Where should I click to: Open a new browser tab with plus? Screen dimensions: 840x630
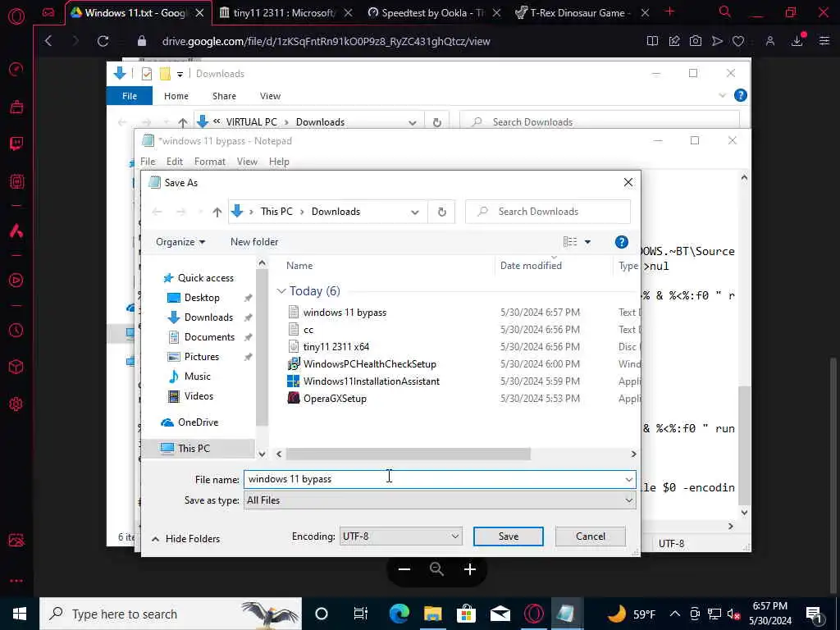point(669,11)
